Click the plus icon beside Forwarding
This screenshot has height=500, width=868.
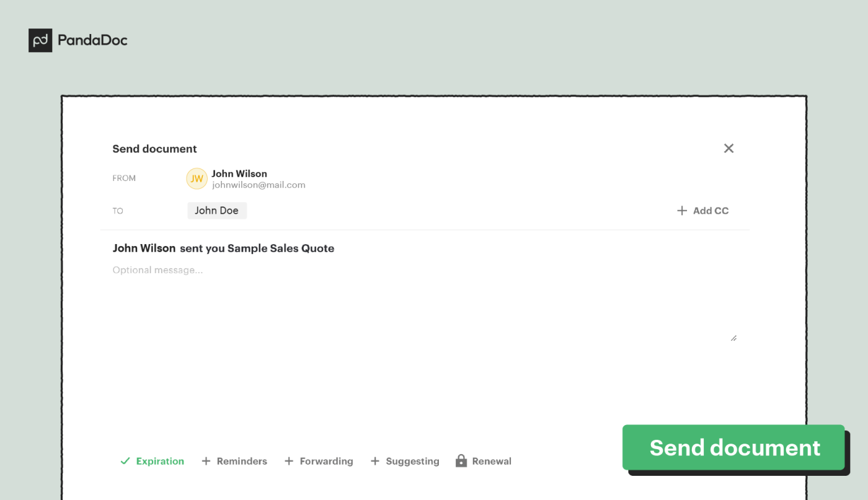pyautogui.click(x=289, y=461)
